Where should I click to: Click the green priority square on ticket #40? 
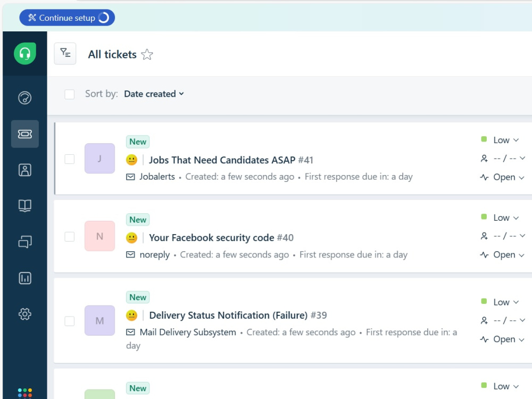point(484,217)
